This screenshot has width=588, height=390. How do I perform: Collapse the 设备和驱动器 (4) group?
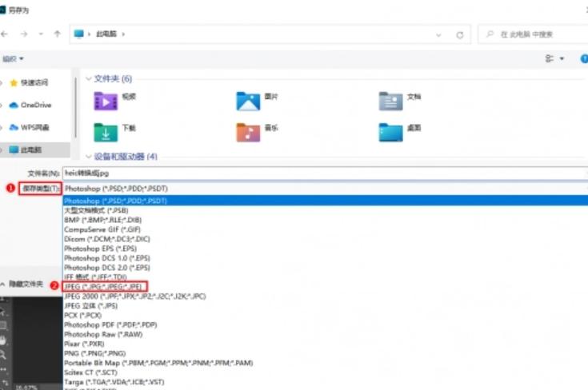click(x=89, y=157)
